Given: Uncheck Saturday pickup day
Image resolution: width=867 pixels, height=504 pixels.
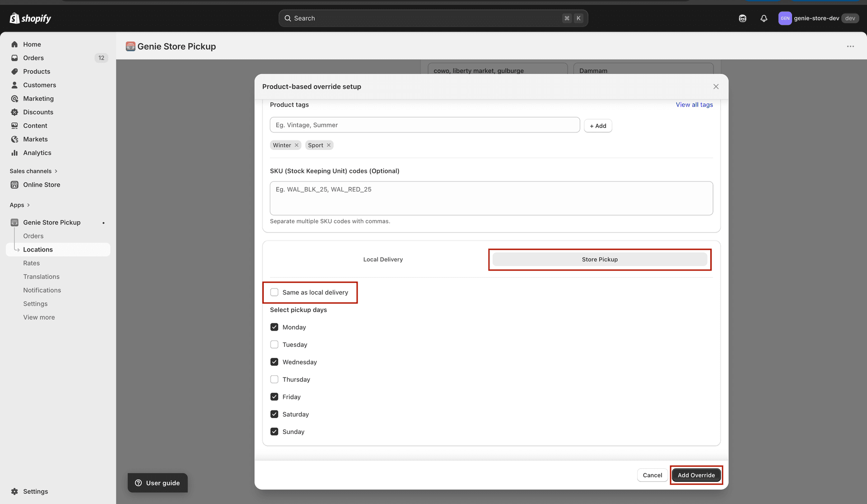Looking at the screenshot, I should [x=274, y=414].
